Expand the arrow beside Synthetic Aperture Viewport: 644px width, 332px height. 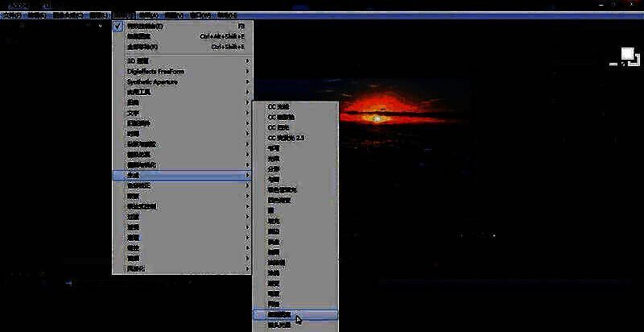247,81
